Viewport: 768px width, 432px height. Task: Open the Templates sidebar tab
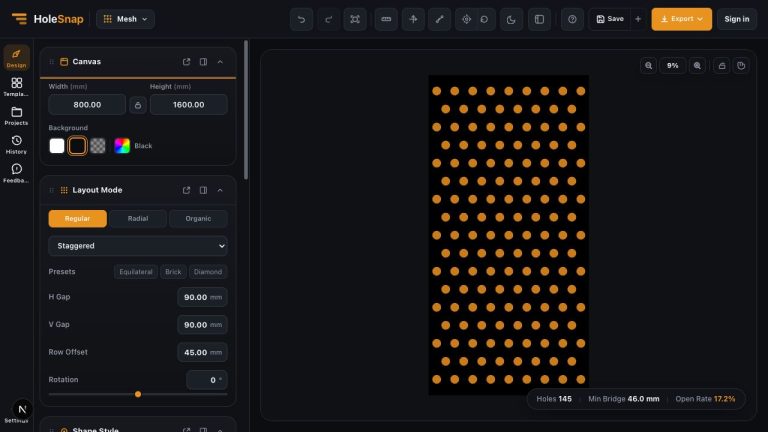pos(17,87)
